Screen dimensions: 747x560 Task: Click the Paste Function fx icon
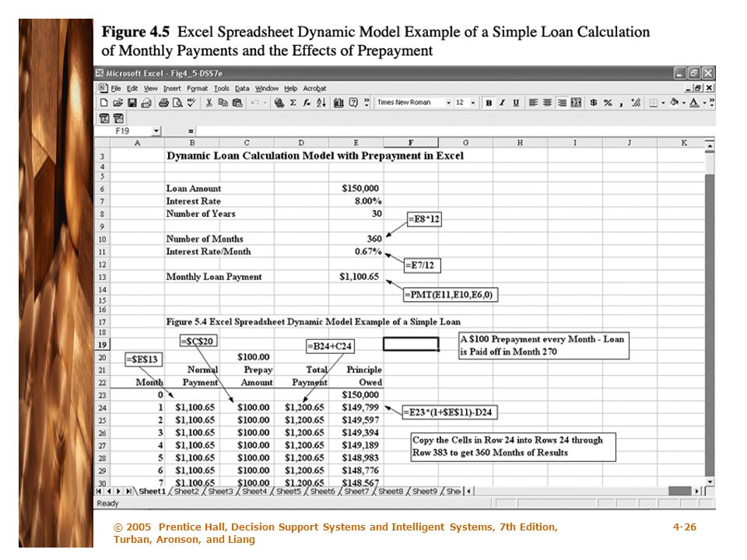click(x=307, y=103)
